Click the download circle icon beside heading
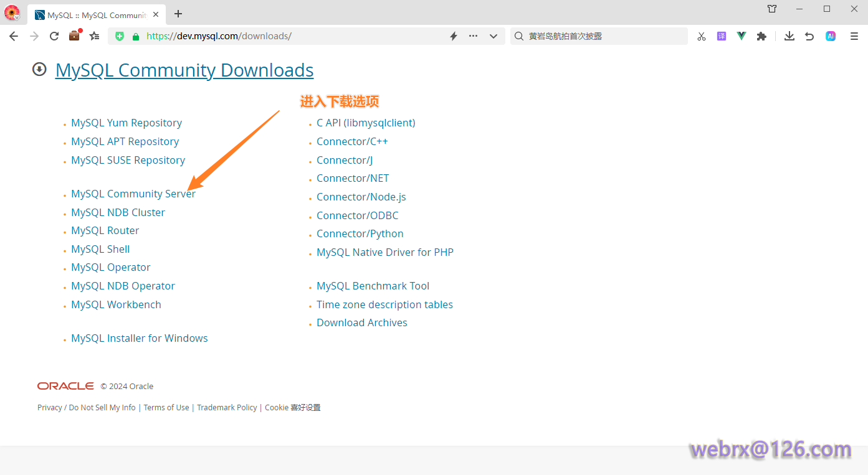 coord(39,69)
